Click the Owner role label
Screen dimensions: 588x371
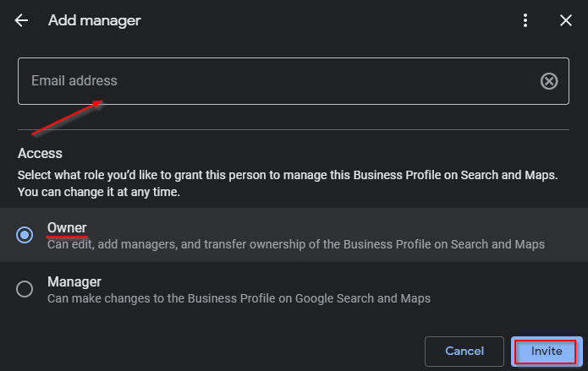click(x=67, y=227)
